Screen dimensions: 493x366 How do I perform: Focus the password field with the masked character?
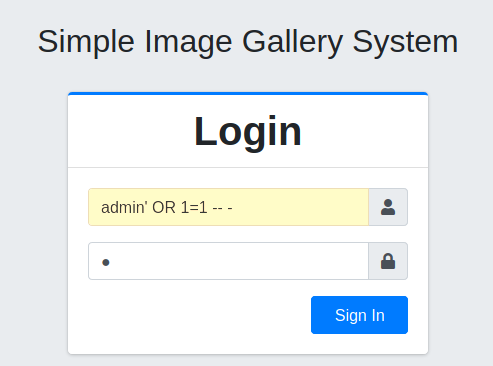228,261
